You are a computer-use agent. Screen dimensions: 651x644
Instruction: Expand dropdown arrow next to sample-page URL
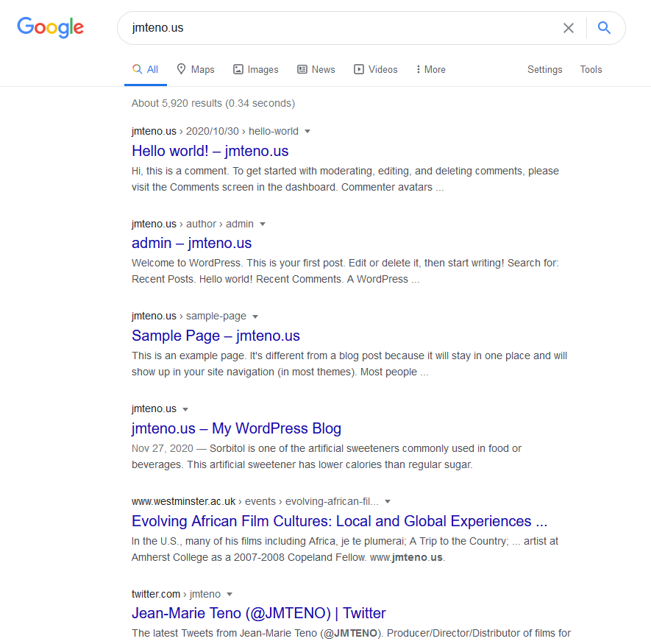click(255, 316)
